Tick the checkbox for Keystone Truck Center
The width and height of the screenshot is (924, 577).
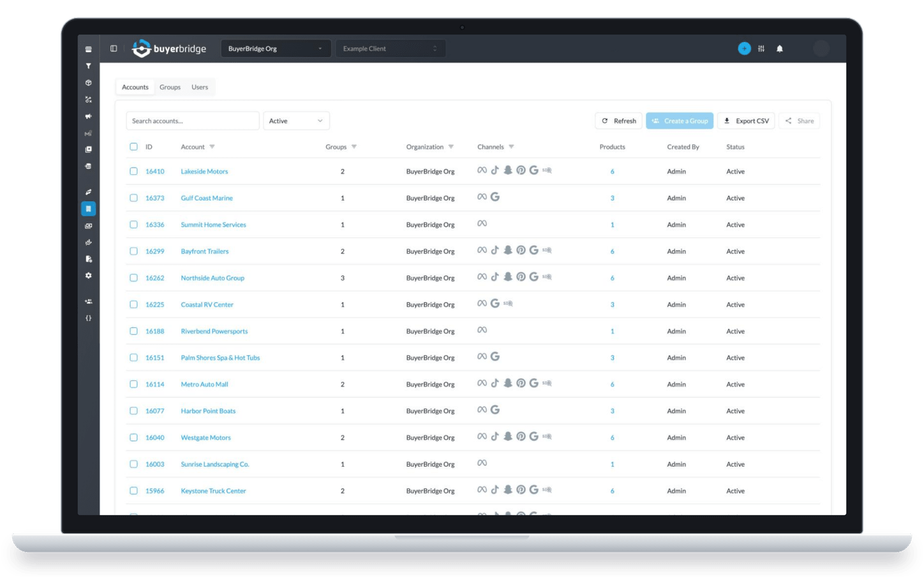pos(133,491)
